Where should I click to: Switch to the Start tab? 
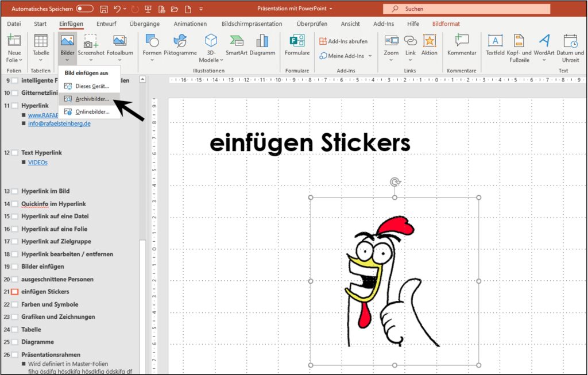[40, 24]
